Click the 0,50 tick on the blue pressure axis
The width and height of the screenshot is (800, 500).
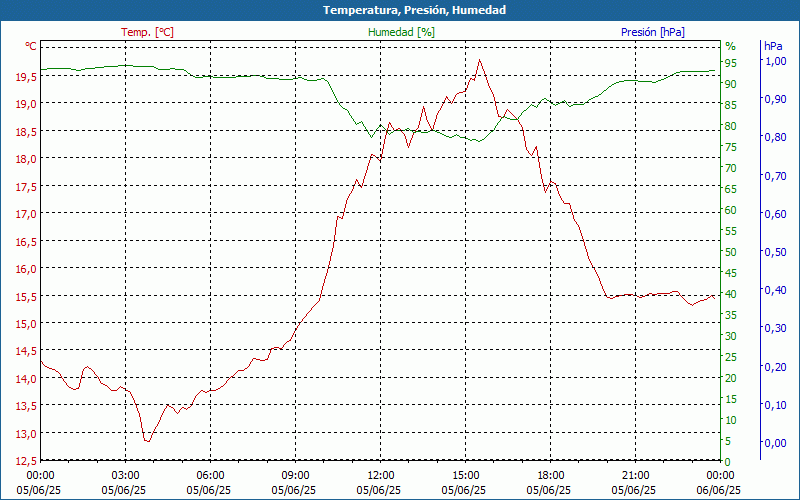(x=776, y=253)
